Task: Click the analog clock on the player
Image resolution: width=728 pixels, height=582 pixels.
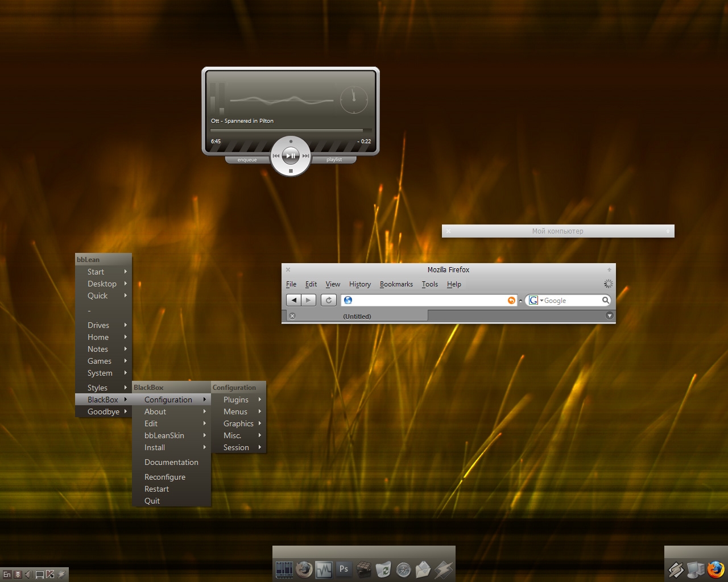Action: coord(354,99)
